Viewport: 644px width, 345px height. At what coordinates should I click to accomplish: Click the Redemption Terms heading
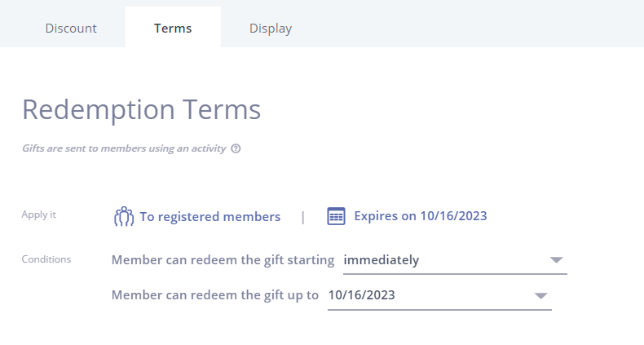click(x=141, y=109)
